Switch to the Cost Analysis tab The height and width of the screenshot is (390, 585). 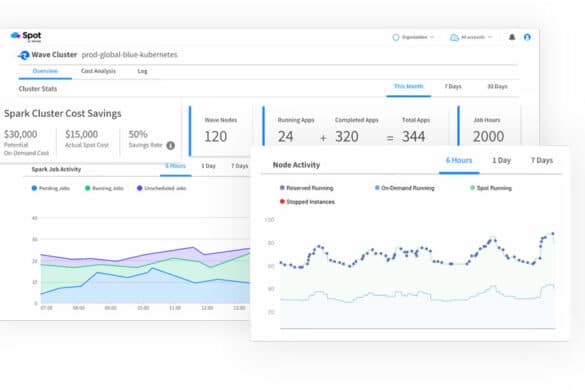(x=98, y=71)
